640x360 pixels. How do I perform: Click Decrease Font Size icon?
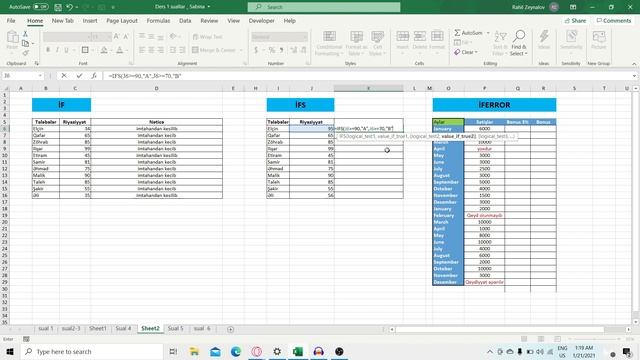126,37
